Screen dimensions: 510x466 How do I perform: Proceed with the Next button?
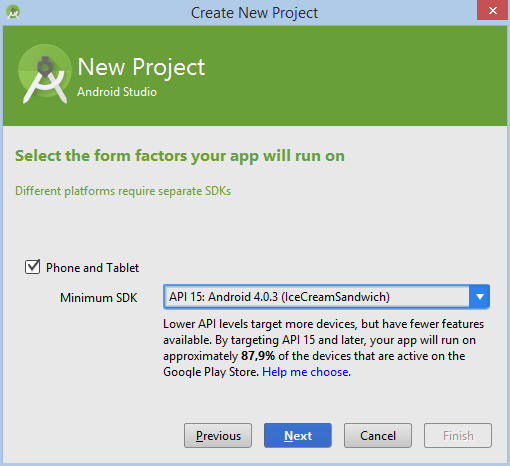click(x=298, y=435)
